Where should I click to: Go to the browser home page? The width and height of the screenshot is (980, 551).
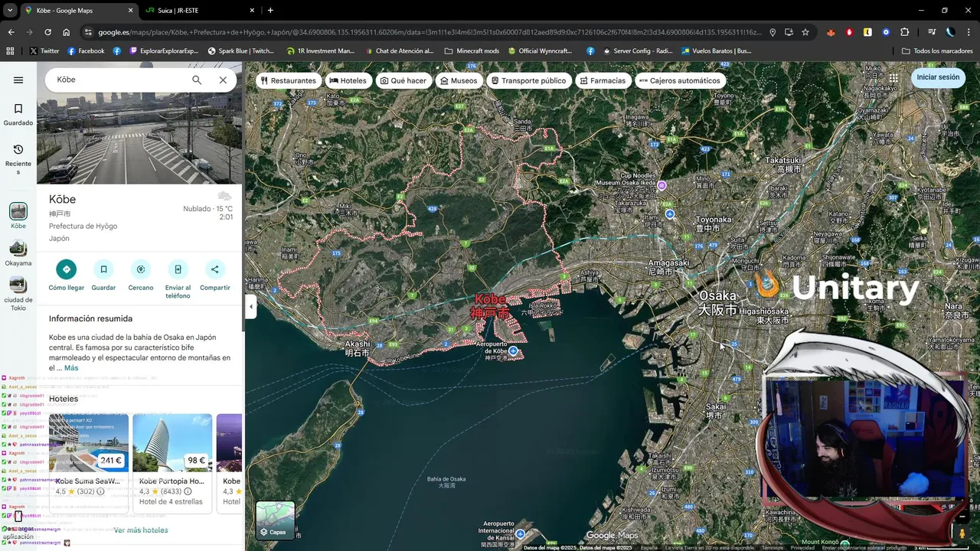pyautogui.click(x=67, y=32)
